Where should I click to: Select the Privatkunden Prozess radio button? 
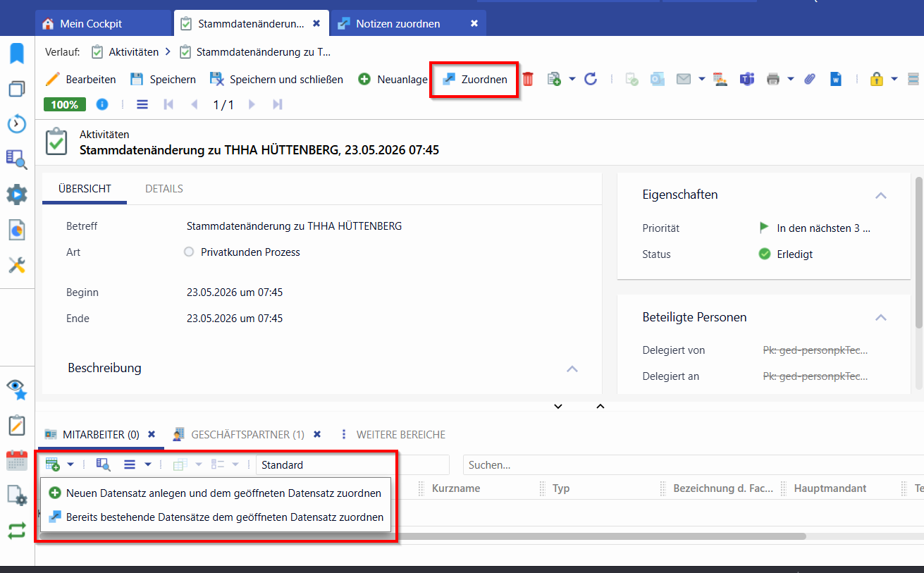coord(189,252)
